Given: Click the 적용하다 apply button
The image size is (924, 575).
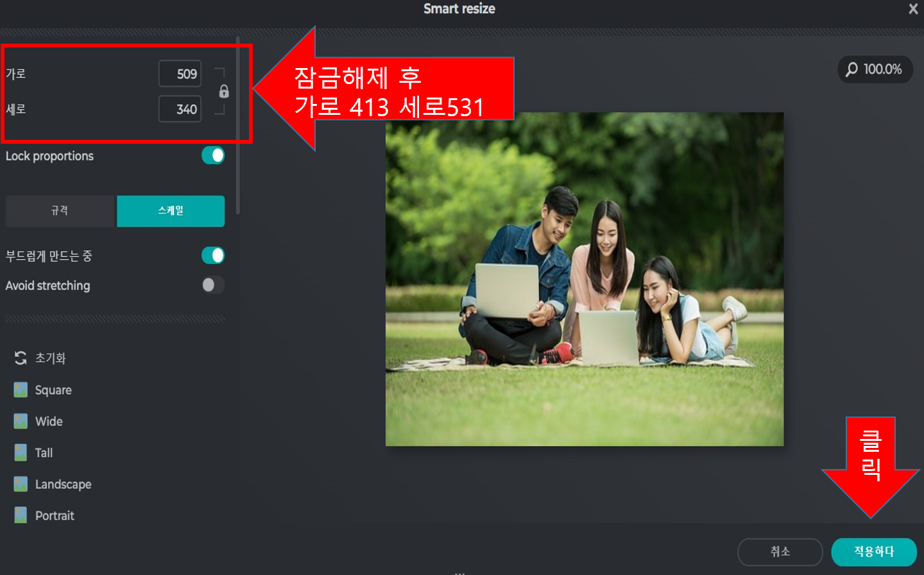Looking at the screenshot, I should [873, 551].
